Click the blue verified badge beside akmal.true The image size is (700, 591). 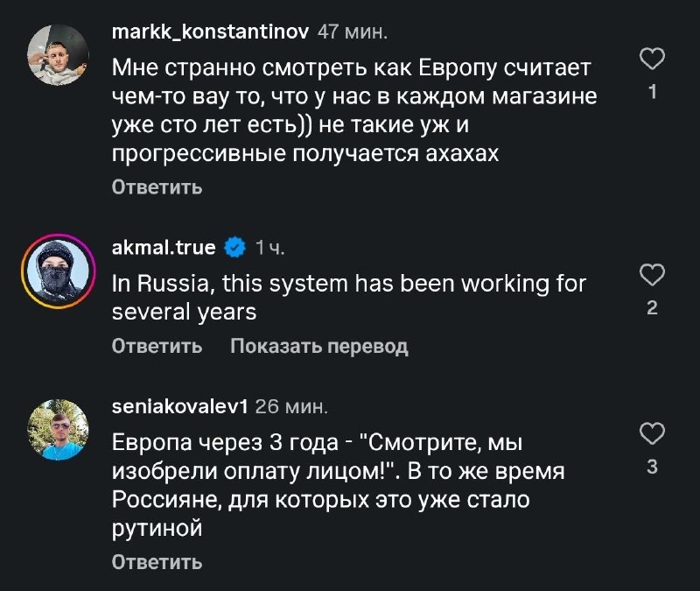234,247
